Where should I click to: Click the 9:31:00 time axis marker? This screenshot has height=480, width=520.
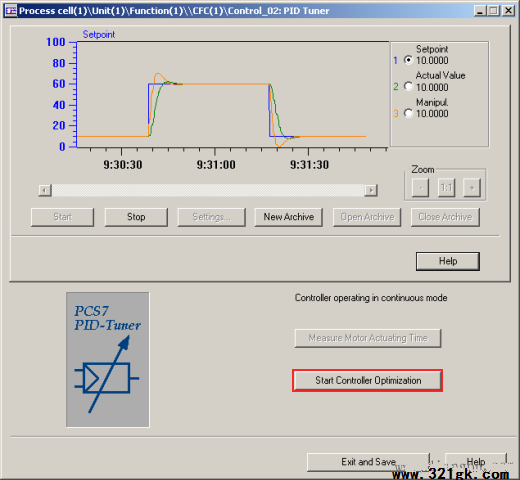216,165
